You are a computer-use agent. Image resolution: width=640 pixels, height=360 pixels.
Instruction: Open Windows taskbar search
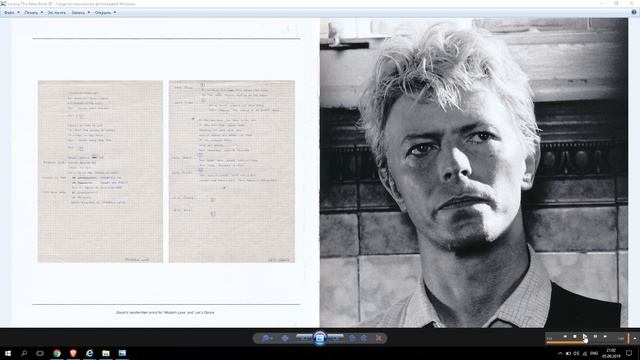[x=24, y=353]
